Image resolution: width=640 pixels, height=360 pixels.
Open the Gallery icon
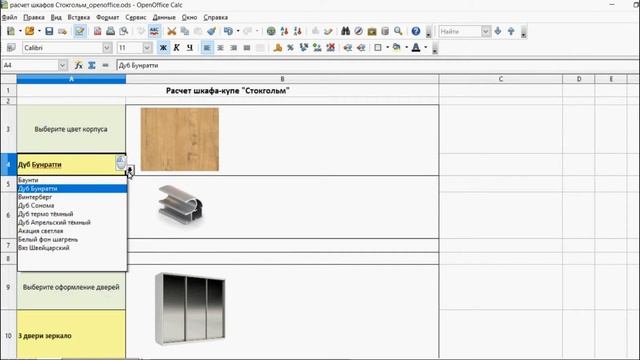372,31
